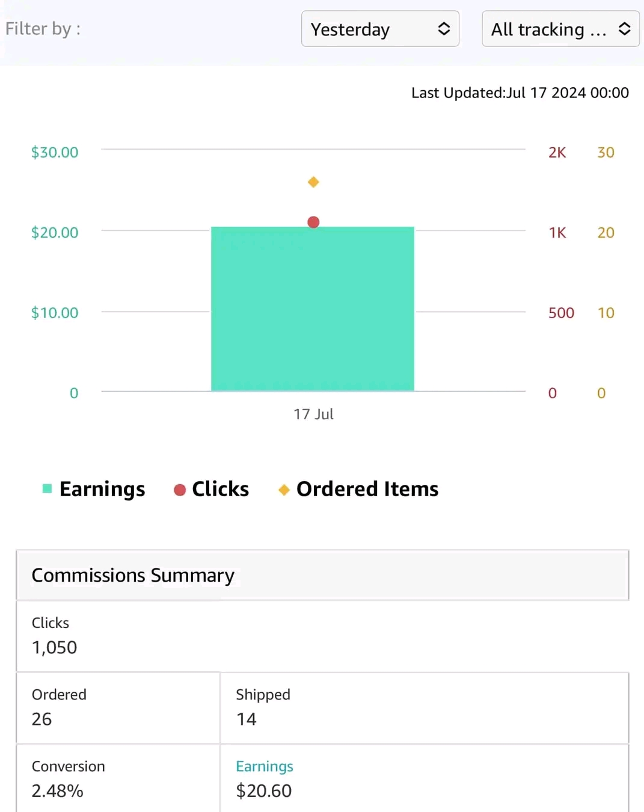Click the chevron on the All tracking selector
This screenshot has width=644, height=812.
tap(625, 28)
